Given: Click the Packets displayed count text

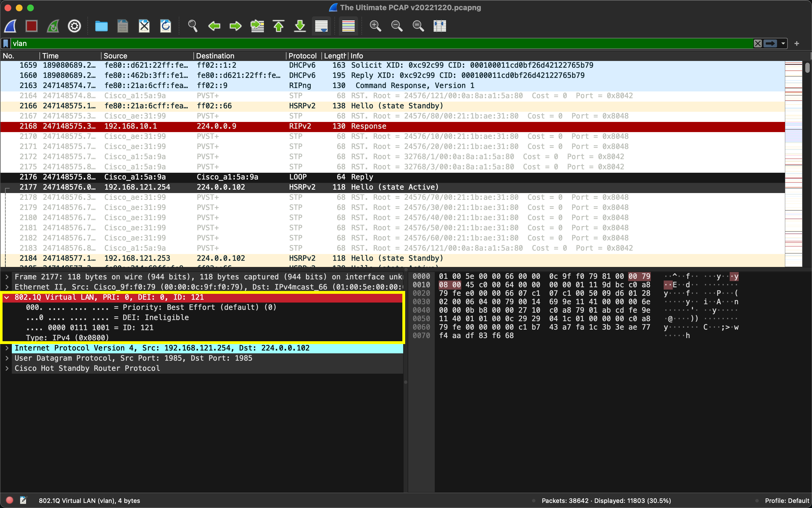Looking at the screenshot, I should pyautogui.click(x=606, y=501).
